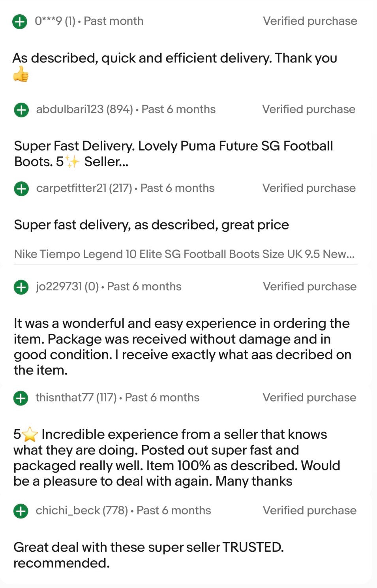Click the star emoji in thisnthat77 review

coord(30,435)
